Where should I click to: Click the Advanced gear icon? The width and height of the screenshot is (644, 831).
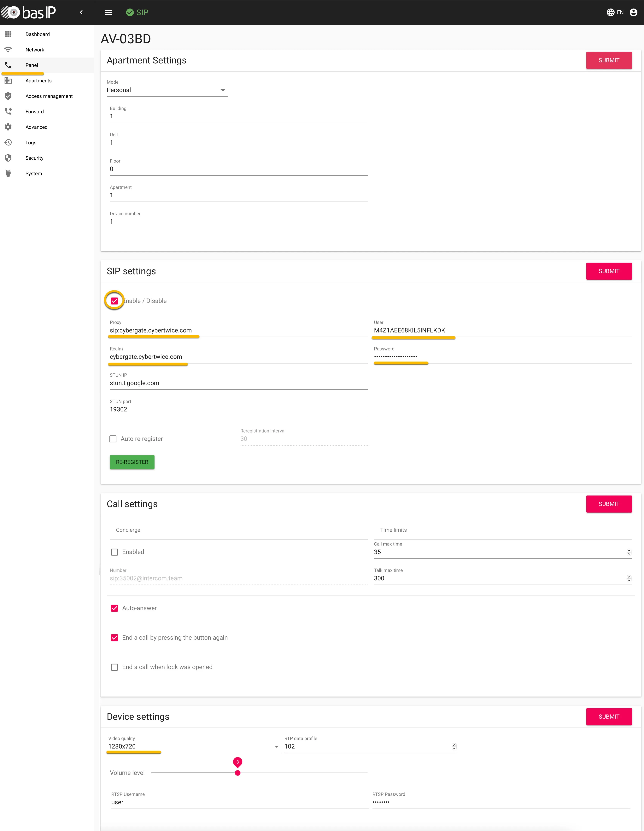pos(8,127)
